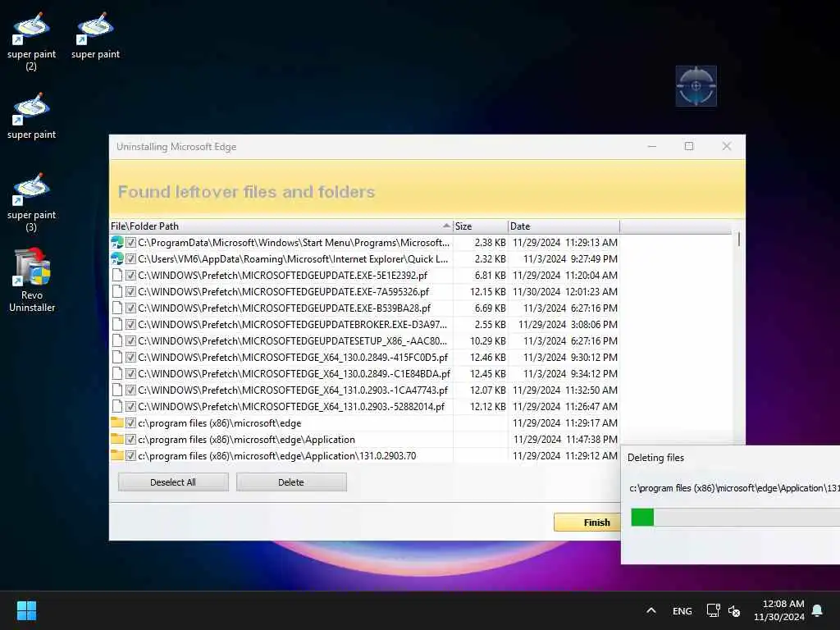Maximize the Uninstalling Microsoft Edge window
The width and height of the screenshot is (840, 630).
(689, 146)
